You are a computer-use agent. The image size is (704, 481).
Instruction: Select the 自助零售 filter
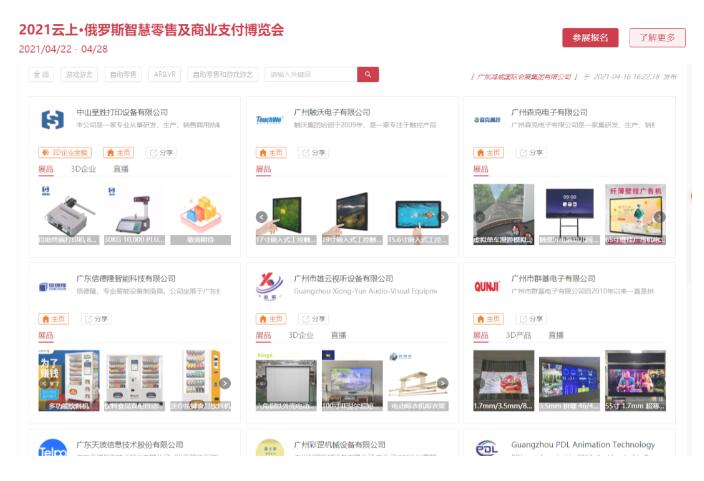(123, 75)
